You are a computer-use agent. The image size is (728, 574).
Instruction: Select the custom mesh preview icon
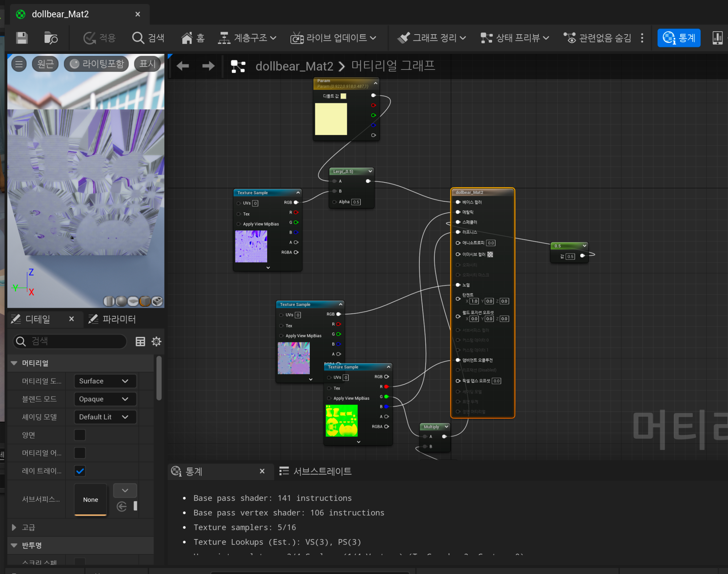point(157,301)
